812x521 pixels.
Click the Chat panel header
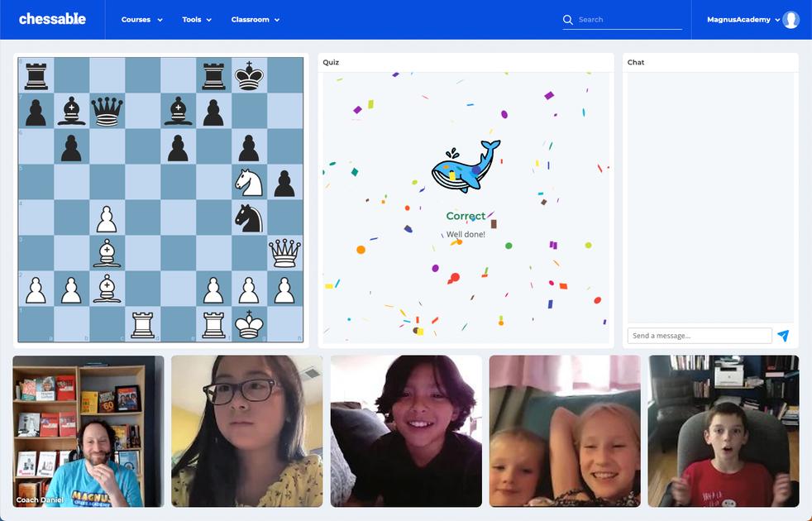click(709, 62)
